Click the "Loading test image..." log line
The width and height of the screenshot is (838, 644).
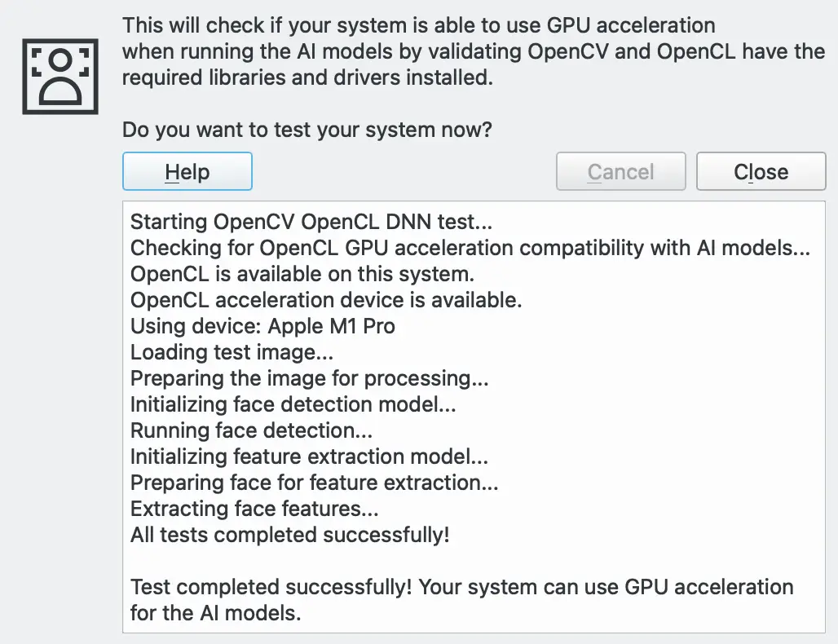(232, 352)
